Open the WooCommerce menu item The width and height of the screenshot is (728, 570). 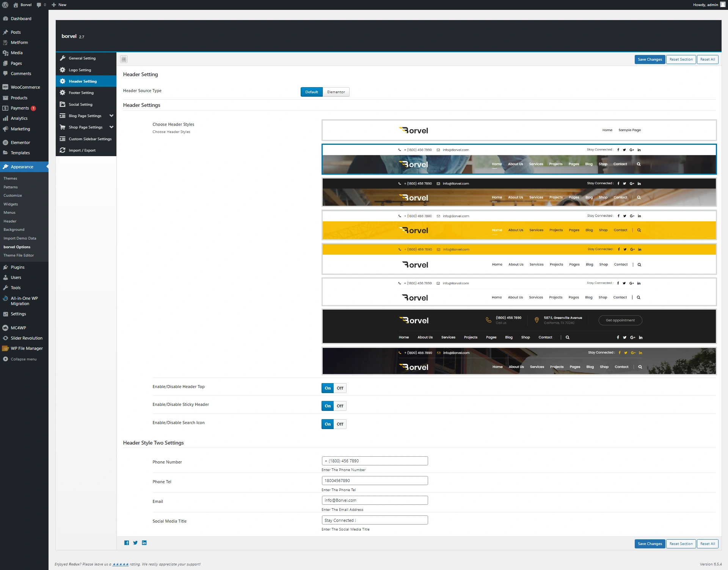(x=25, y=87)
